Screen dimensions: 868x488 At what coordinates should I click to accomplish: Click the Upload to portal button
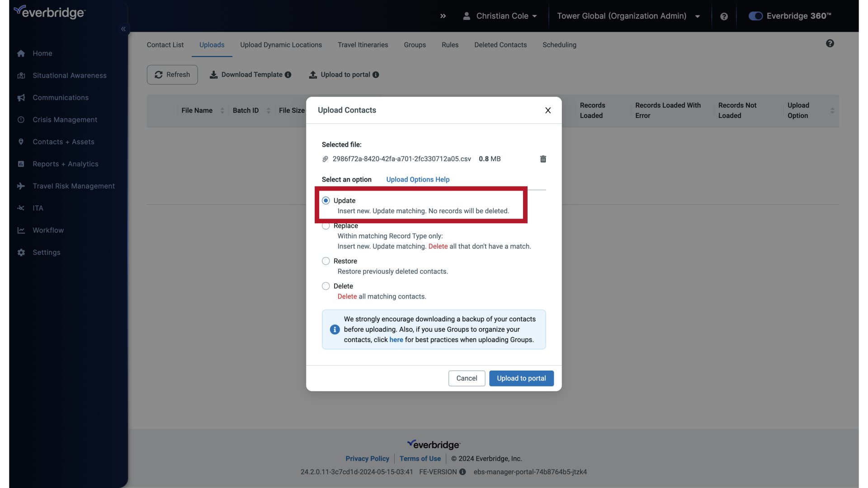[x=521, y=378]
